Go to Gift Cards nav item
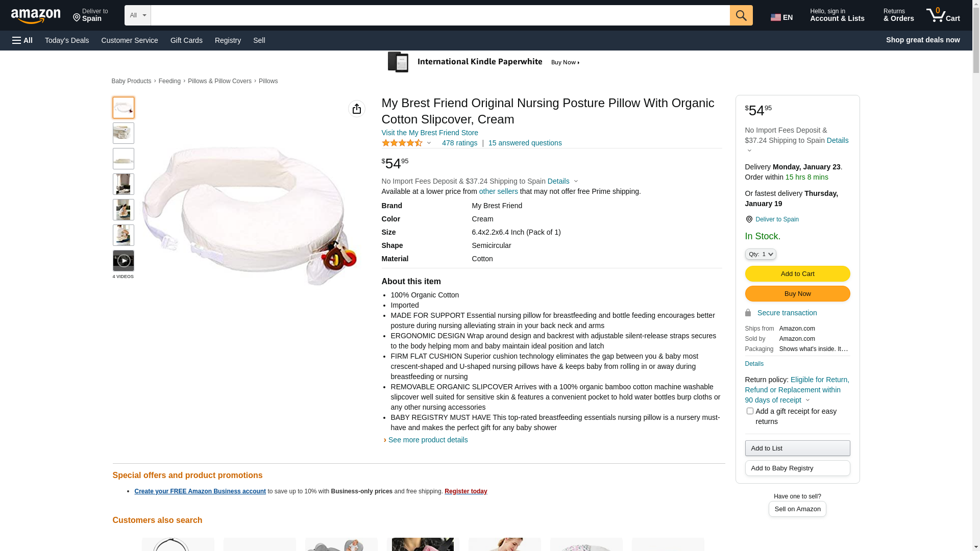 point(186,40)
